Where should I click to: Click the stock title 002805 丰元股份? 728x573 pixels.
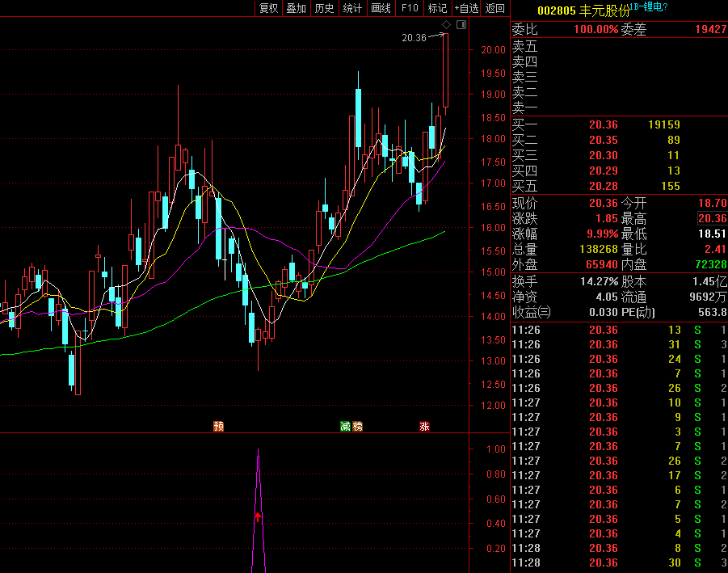(583, 11)
